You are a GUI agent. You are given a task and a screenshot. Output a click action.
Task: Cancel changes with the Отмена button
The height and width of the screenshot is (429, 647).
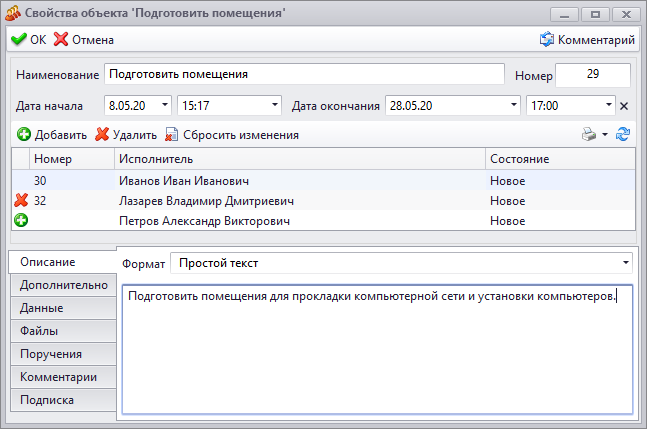[83, 40]
